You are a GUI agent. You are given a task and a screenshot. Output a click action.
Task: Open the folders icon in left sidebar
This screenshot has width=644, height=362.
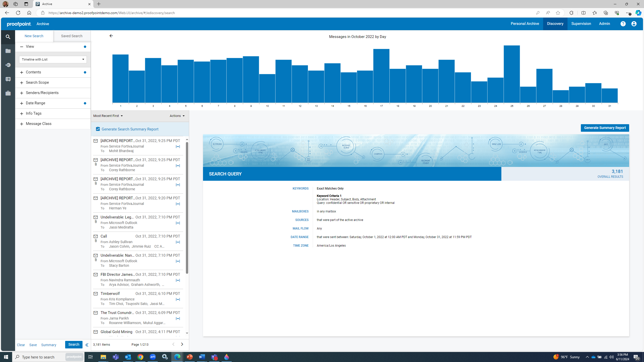[8, 51]
